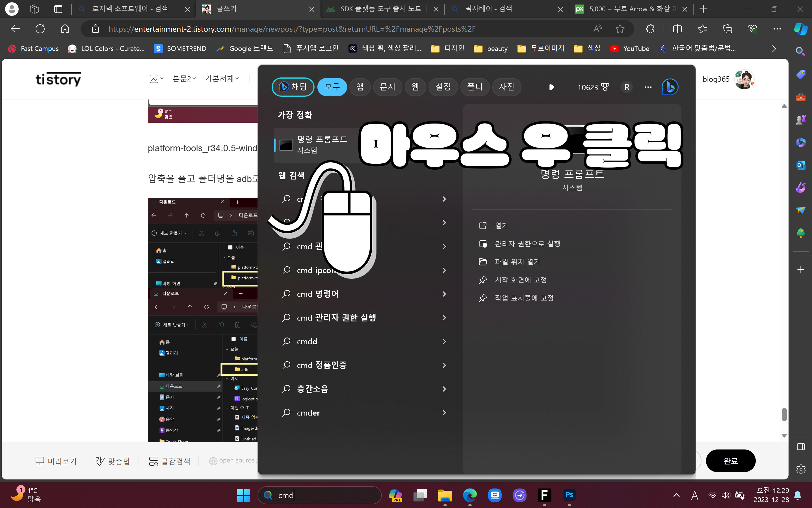The image size is (812, 508).
Task: Open the 기본서체 font dropdown
Action: pos(222,79)
